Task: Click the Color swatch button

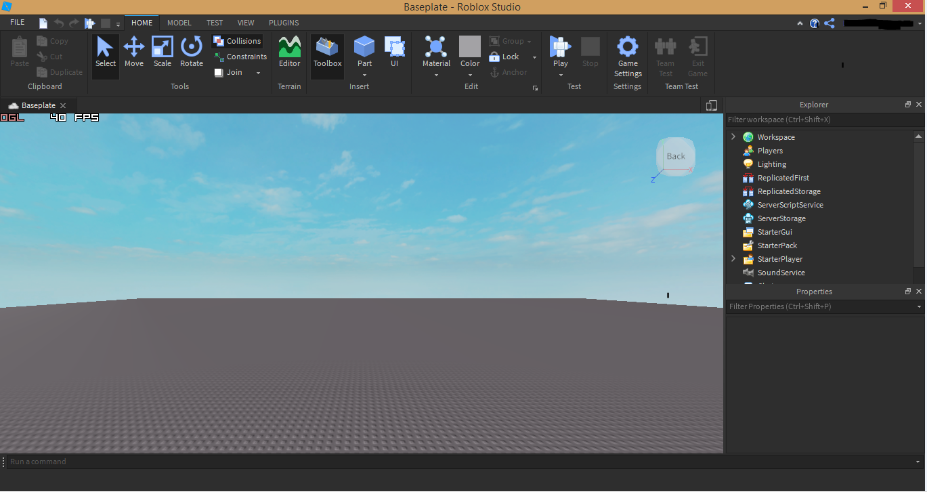Action: tap(470, 47)
